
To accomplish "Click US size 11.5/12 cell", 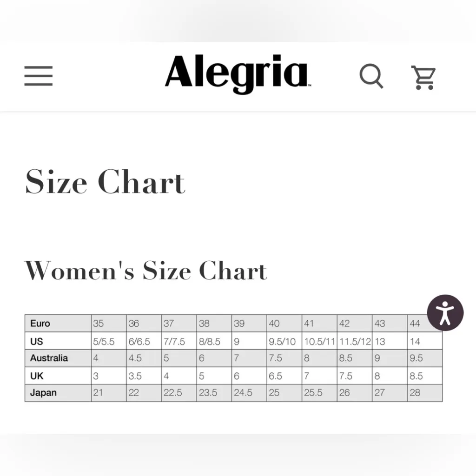I will pos(354,341).
